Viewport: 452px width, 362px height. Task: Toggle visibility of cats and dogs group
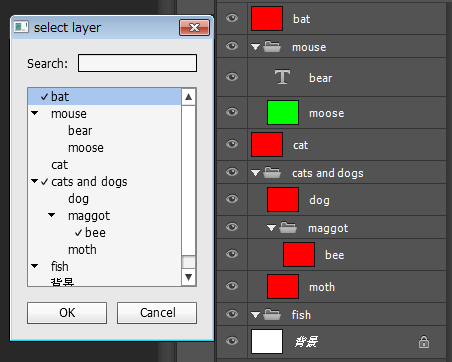click(x=232, y=172)
